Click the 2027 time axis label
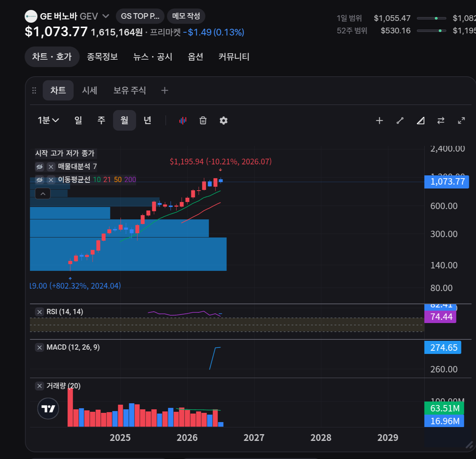476x459 pixels. 254,438
